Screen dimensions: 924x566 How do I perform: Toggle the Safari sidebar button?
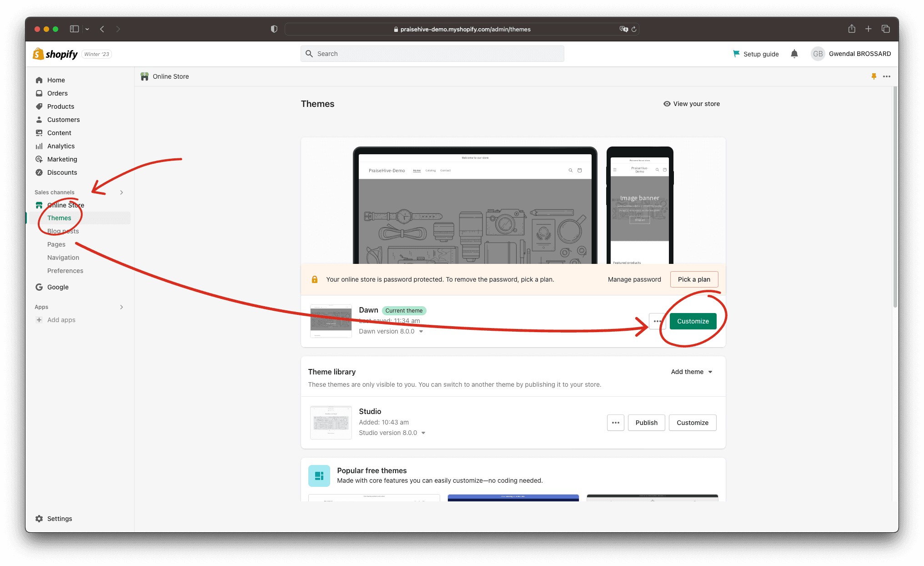(x=74, y=29)
